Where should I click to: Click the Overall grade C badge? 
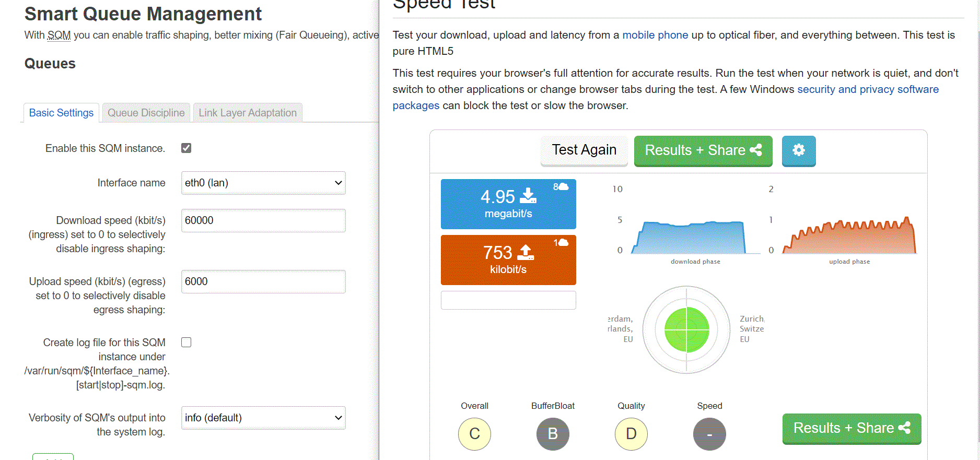point(474,434)
